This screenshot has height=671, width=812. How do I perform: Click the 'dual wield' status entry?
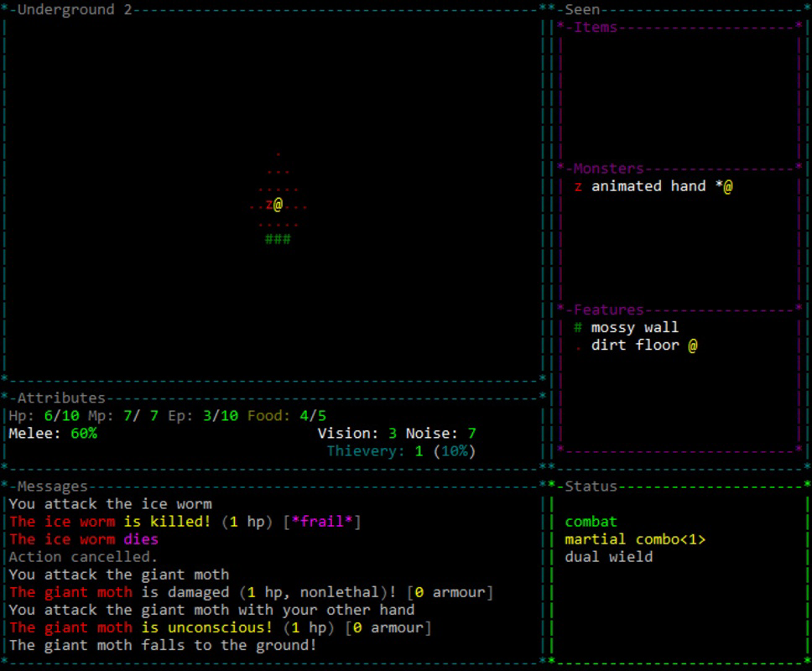(608, 557)
